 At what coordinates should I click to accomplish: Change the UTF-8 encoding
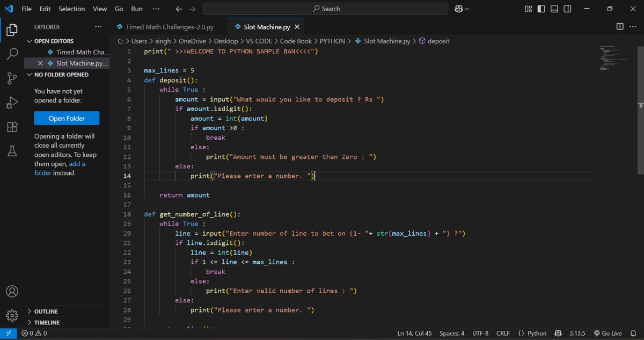click(x=480, y=334)
